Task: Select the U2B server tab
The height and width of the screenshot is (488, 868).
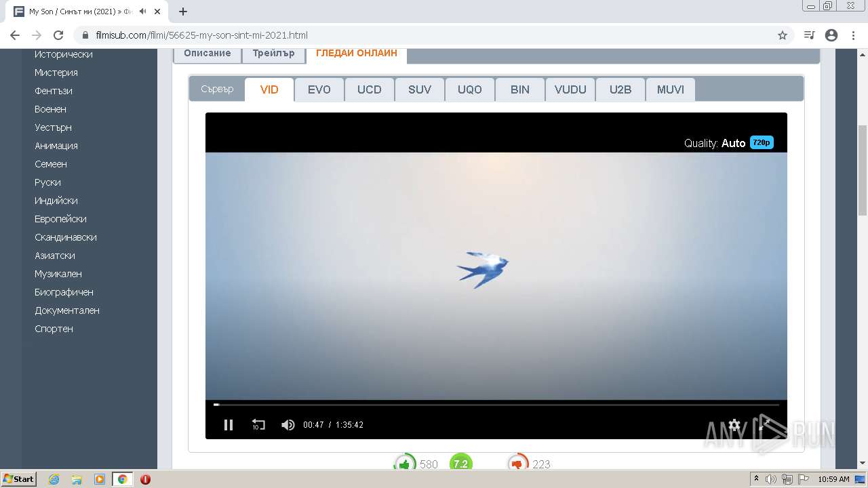Action: [620, 89]
